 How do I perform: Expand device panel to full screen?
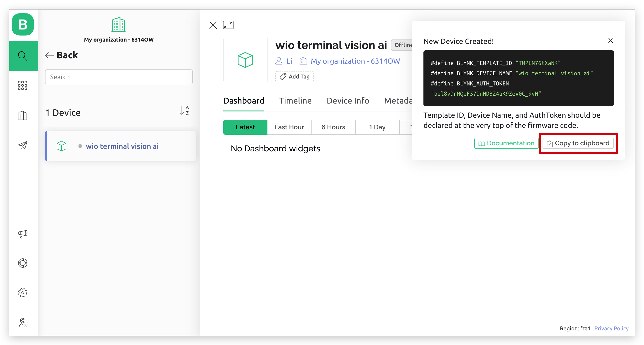[x=228, y=25]
